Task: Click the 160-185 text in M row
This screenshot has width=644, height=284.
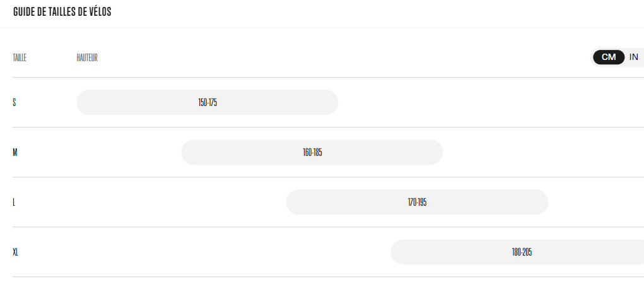Action: [312, 153]
